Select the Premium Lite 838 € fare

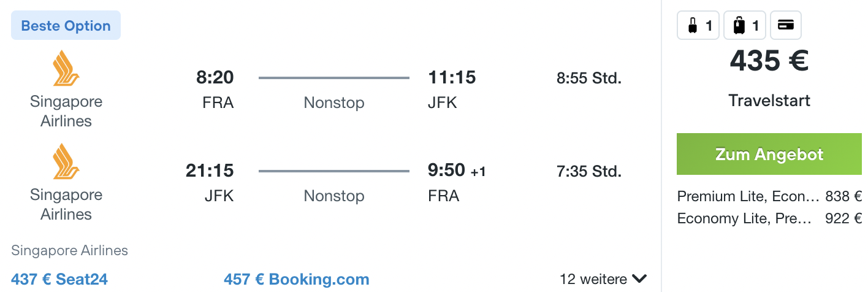coord(769,196)
